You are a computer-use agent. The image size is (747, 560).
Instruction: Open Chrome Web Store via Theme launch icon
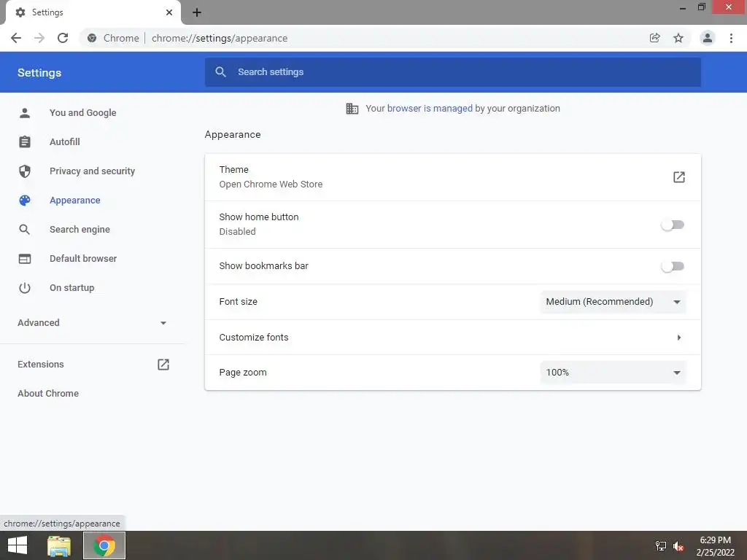click(679, 177)
